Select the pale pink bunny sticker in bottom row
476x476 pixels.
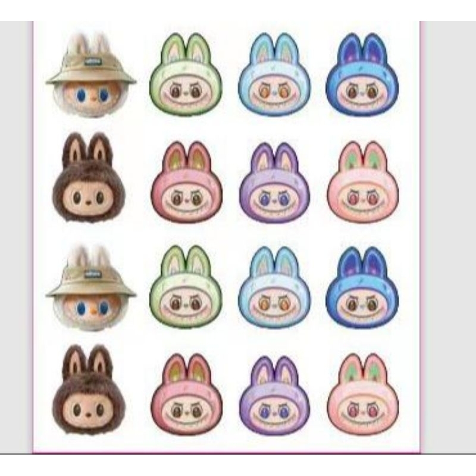[x=363, y=394]
